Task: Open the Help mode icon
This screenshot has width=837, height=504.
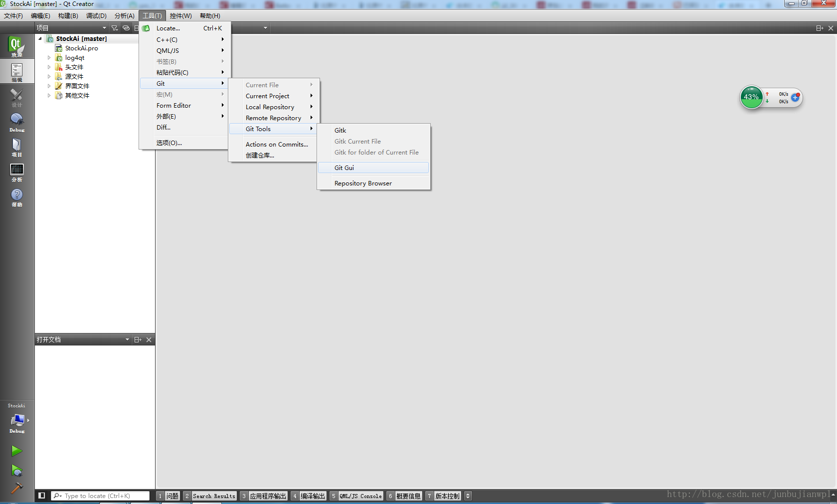Action: tap(16, 197)
